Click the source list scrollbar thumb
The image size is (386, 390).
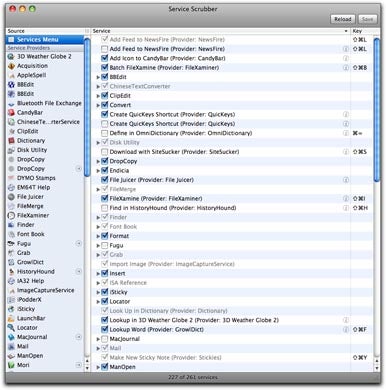[x=87, y=107]
